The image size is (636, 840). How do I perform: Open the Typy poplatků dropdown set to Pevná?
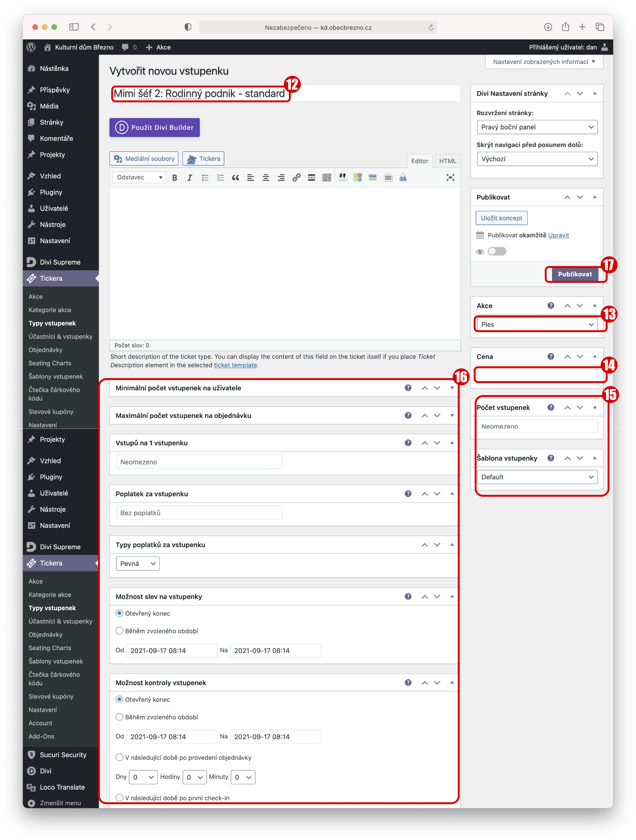coord(137,564)
